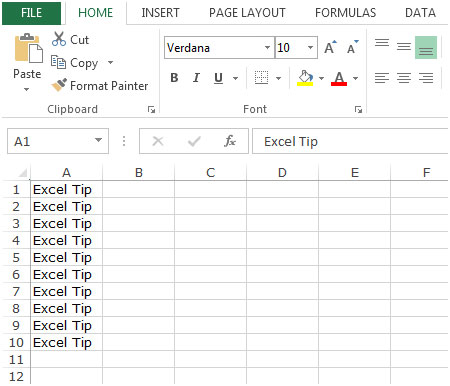
Task: Switch to DATA tab
Action: [x=420, y=13]
